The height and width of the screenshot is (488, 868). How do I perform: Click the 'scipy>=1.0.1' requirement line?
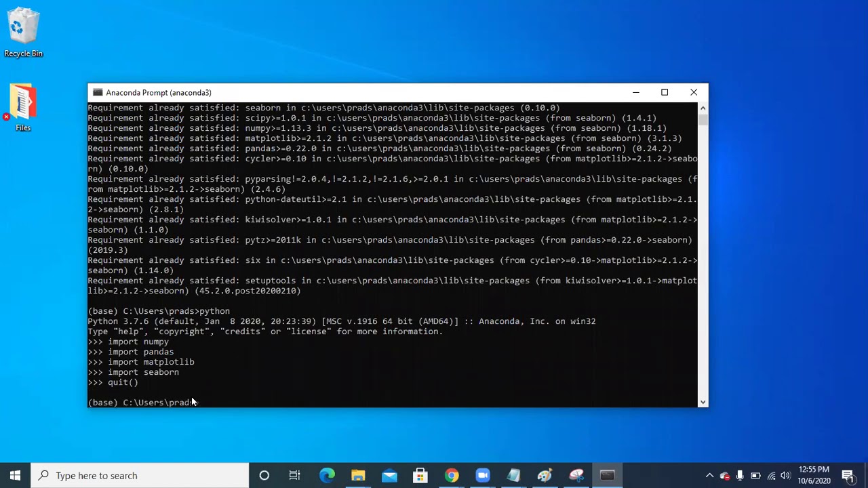[x=372, y=118]
